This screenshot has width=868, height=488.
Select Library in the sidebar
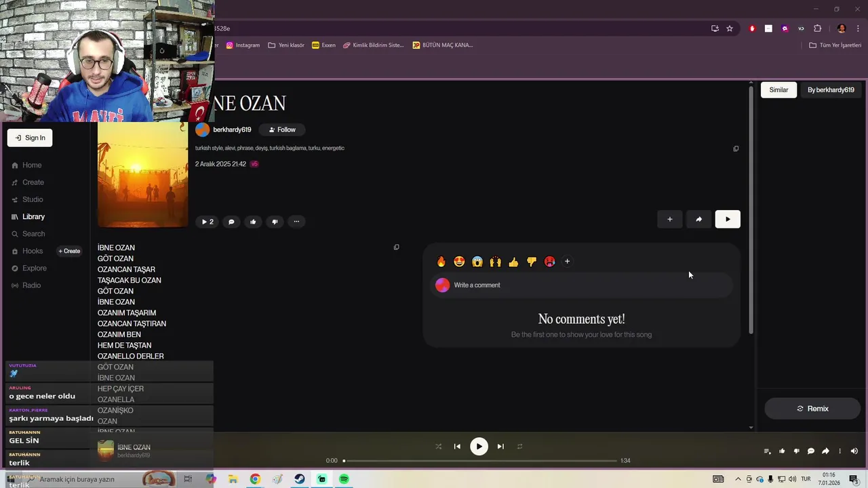coord(28,217)
